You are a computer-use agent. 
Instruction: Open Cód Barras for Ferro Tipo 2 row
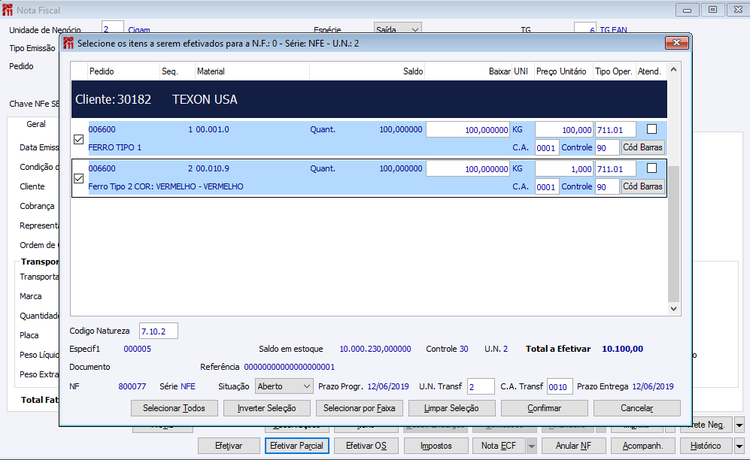[642, 186]
